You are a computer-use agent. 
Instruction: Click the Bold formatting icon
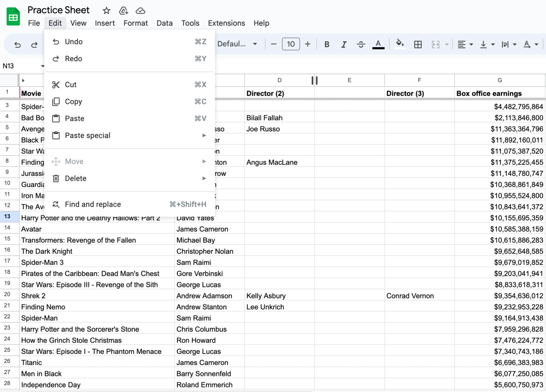tap(327, 44)
